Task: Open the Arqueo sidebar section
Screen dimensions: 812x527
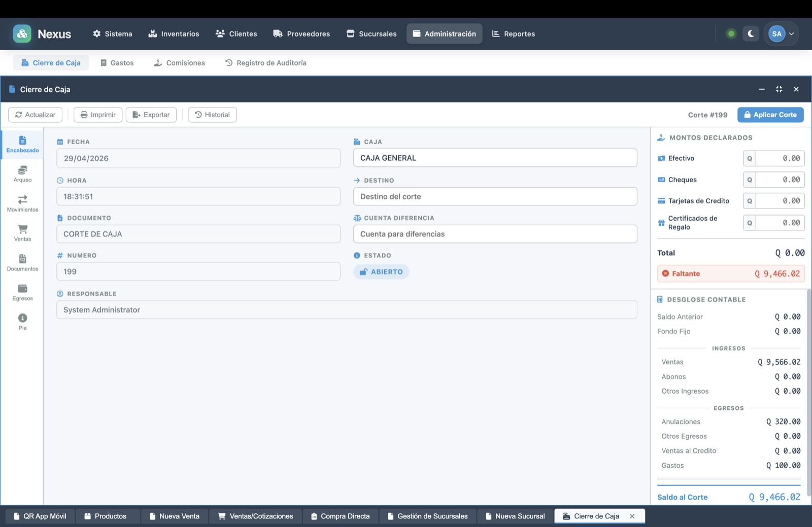Action: coord(22,174)
